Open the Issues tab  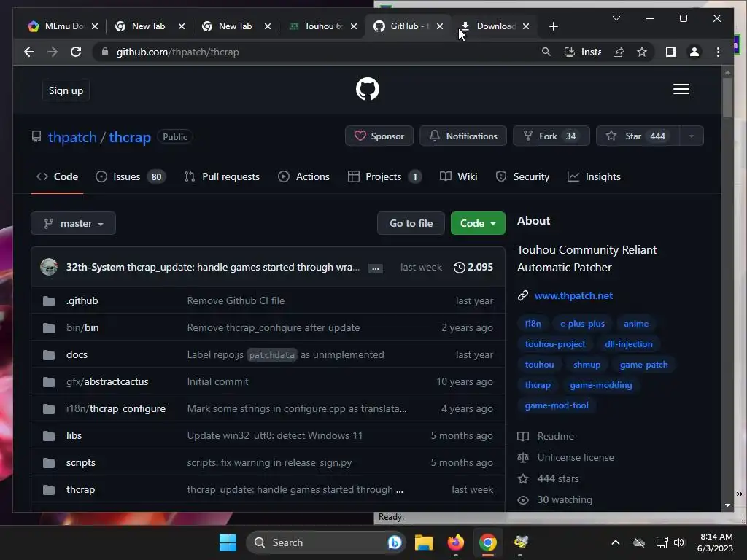pos(130,176)
